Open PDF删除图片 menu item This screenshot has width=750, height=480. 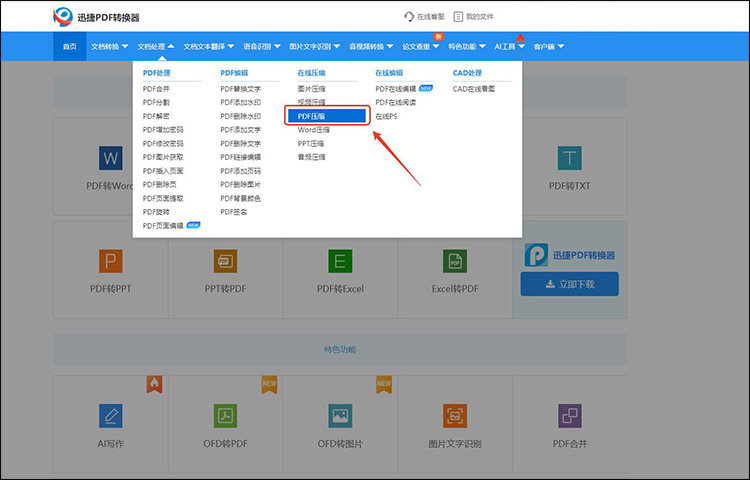(241, 185)
